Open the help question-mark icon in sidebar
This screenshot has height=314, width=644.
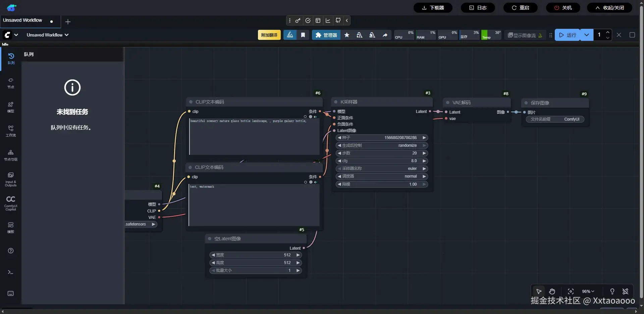click(11, 251)
